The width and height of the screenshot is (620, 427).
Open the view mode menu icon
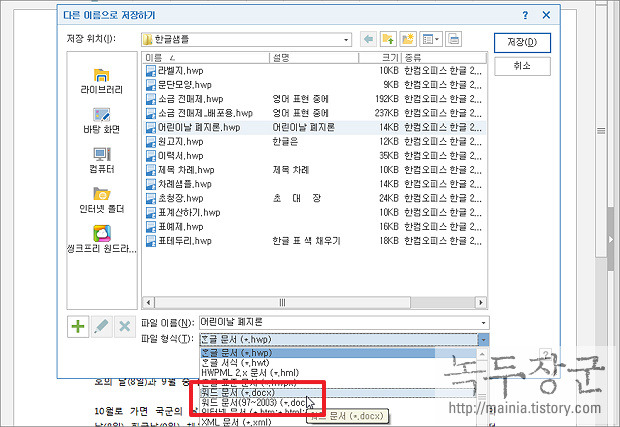[x=430, y=39]
